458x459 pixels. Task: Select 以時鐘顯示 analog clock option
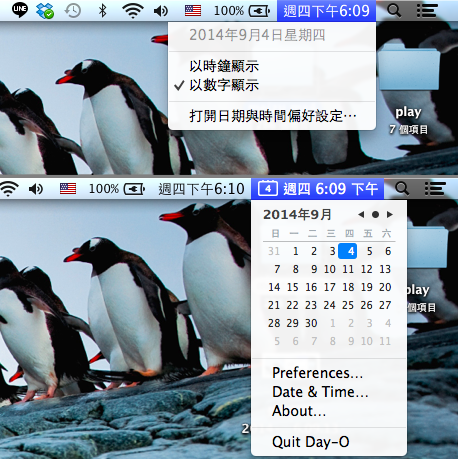coord(272,66)
